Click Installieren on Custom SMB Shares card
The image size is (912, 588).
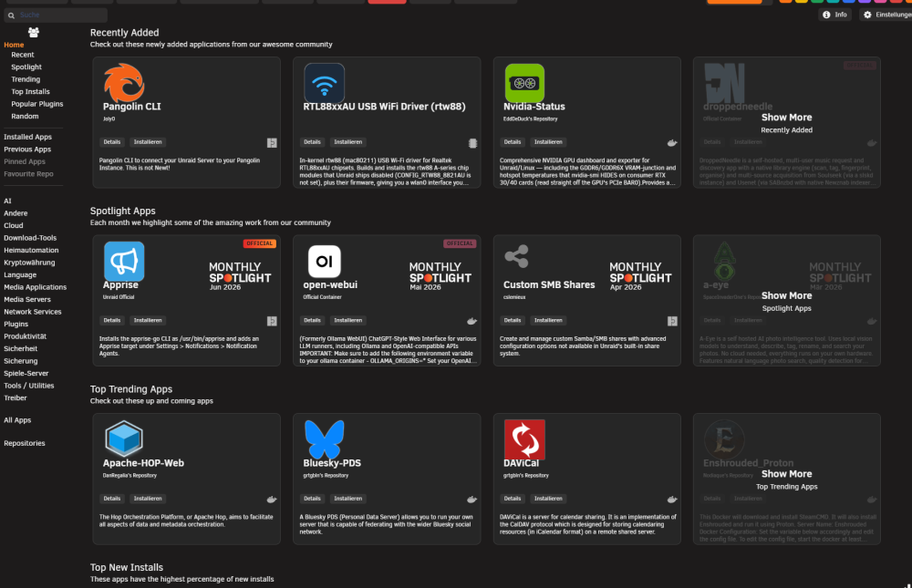point(548,321)
